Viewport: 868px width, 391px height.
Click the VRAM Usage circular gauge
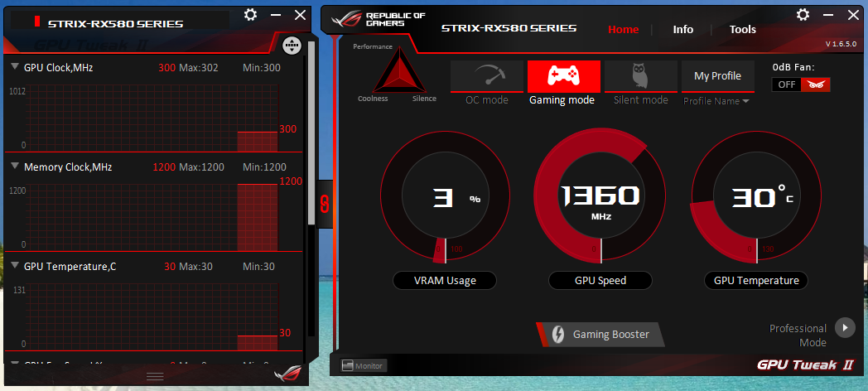pos(445,197)
